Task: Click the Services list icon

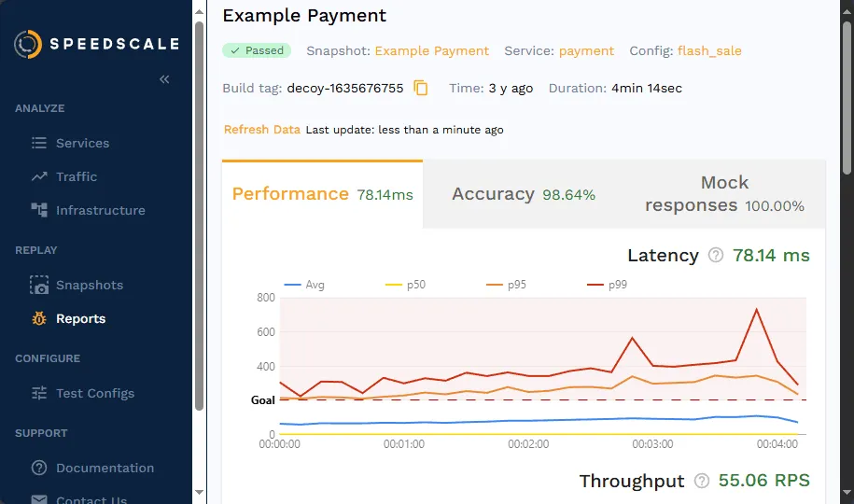Action: pyautogui.click(x=38, y=143)
